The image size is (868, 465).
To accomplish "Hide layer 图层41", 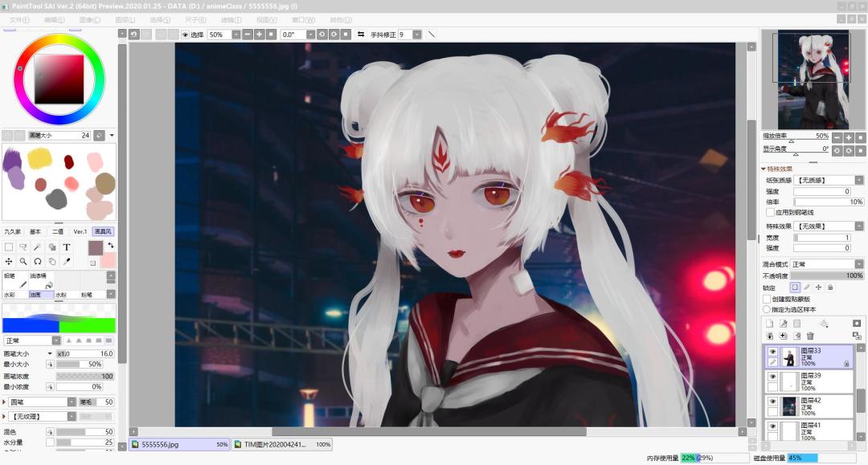I will pos(773,426).
